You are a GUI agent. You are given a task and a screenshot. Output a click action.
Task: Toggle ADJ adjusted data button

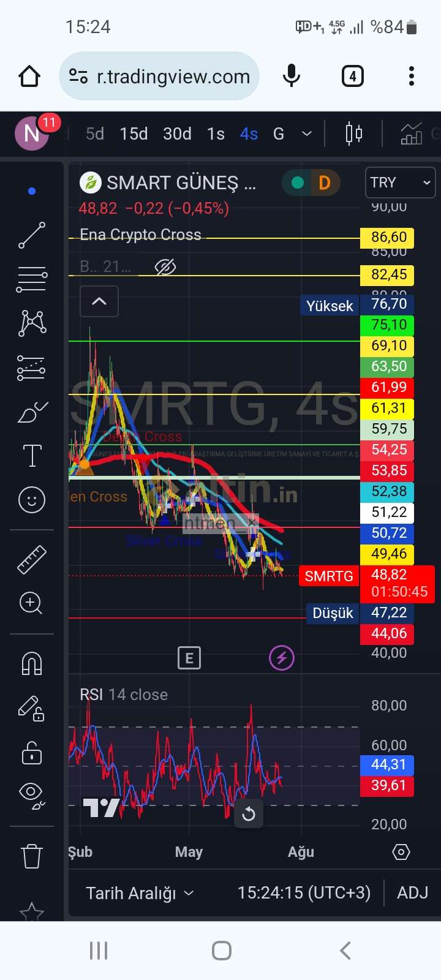pyautogui.click(x=412, y=893)
